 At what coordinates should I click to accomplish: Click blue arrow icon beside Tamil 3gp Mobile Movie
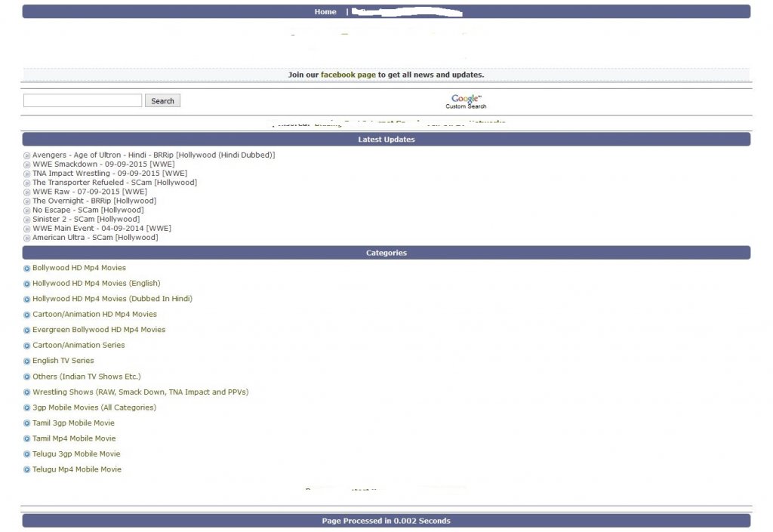(x=26, y=423)
